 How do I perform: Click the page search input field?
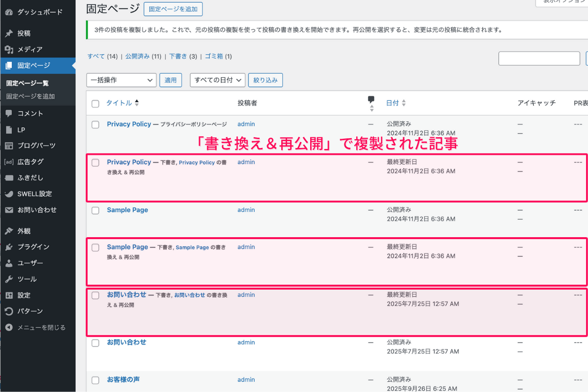539,58
